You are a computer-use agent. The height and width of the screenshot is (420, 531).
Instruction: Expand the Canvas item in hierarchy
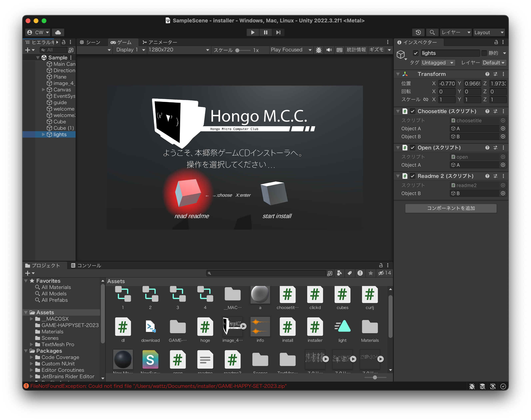click(44, 90)
